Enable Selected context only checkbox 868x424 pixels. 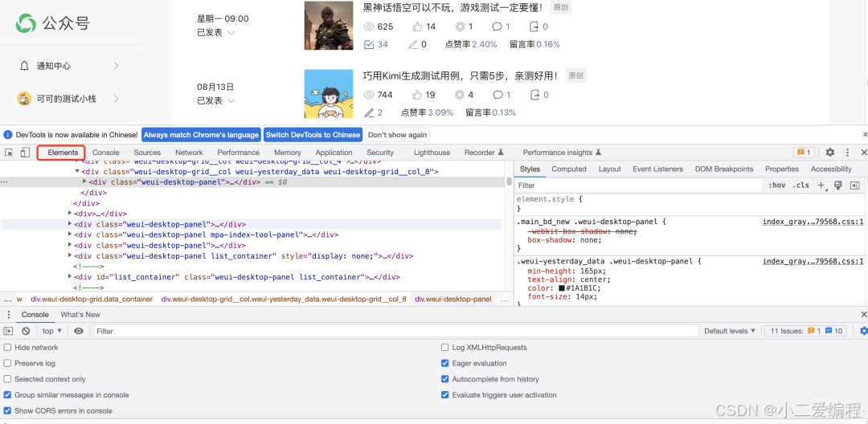[x=8, y=379]
